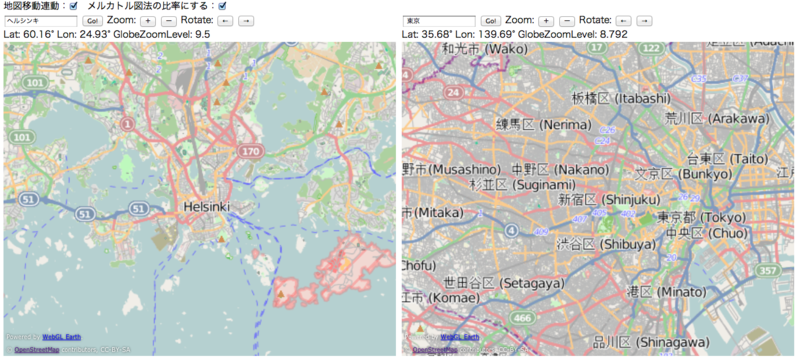Click the 板橋区 (Itabashi) label

point(621,98)
